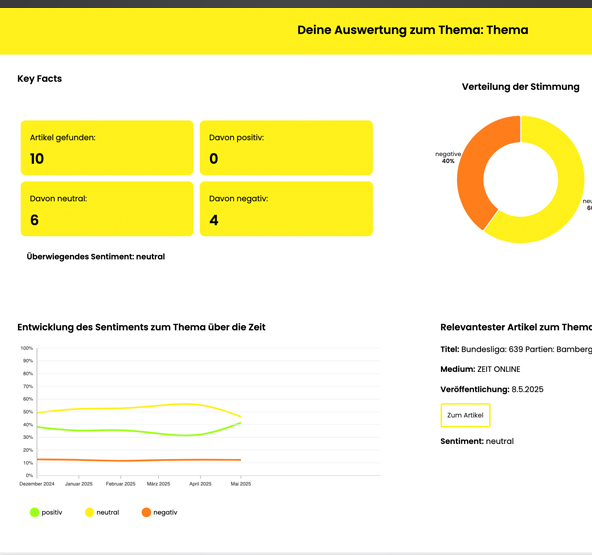Click the yellow neutral legend dot
This screenshot has width=592, height=555.
tap(89, 512)
